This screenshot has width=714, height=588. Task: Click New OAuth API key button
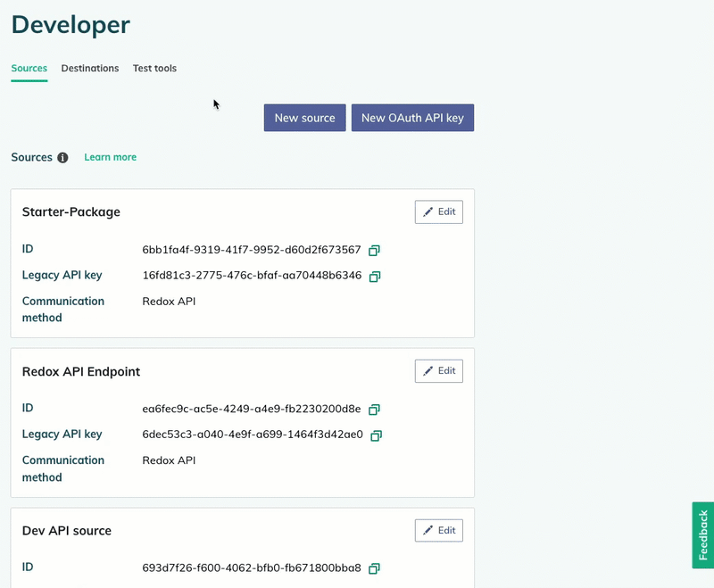tap(412, 118)
